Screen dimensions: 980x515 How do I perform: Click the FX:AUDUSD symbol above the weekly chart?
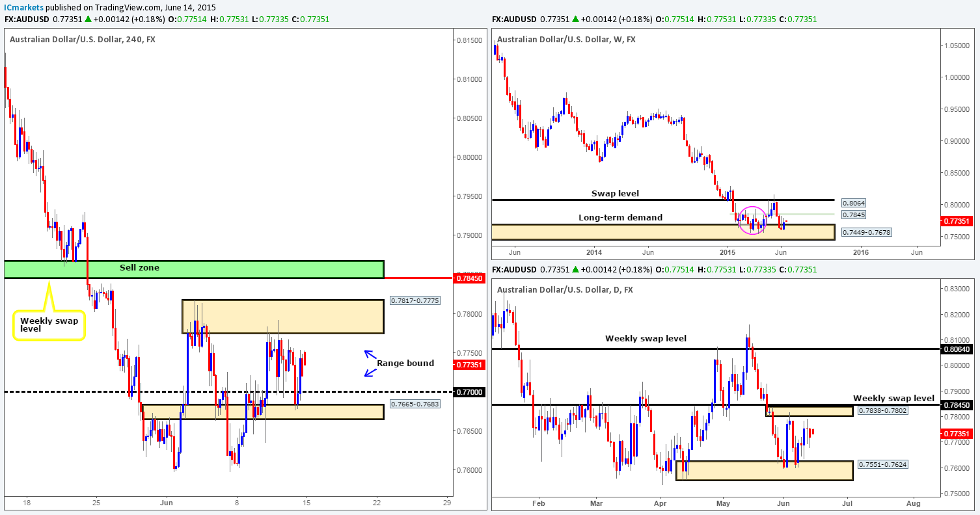515,20
